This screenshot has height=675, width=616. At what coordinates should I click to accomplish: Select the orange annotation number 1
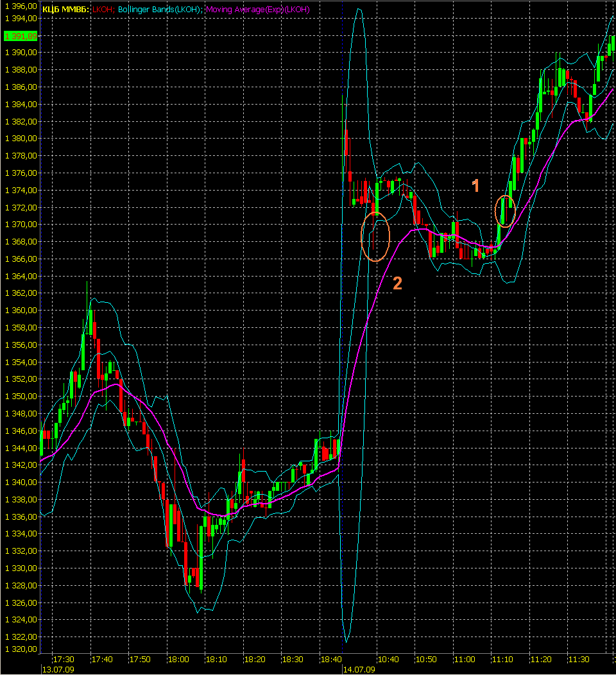click(x=475, y=186)
